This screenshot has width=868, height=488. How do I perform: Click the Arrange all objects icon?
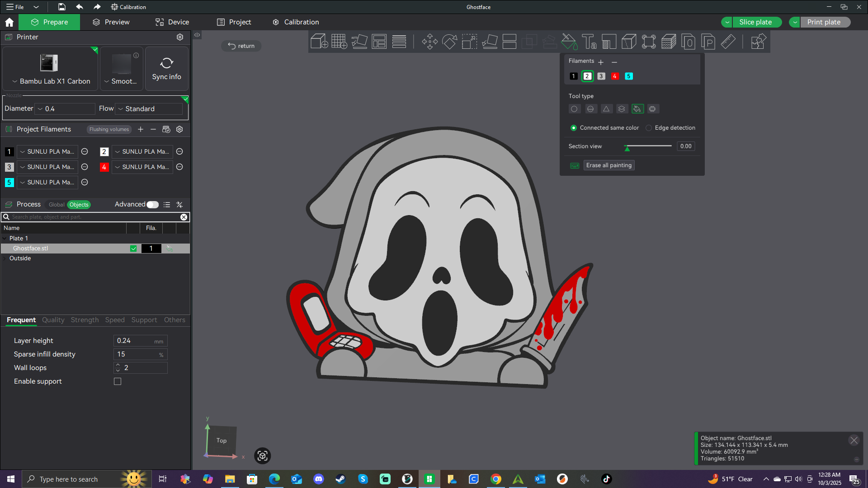click(379, 42)
